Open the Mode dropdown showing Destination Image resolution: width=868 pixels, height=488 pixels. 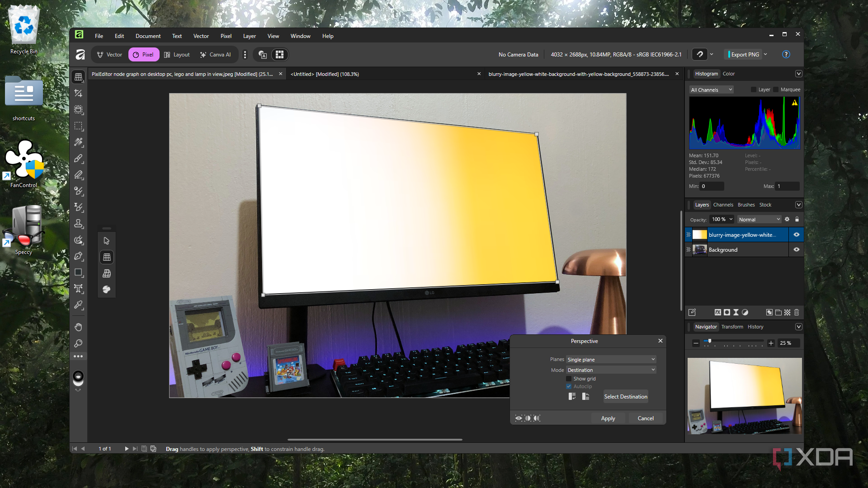click(611, 370)
